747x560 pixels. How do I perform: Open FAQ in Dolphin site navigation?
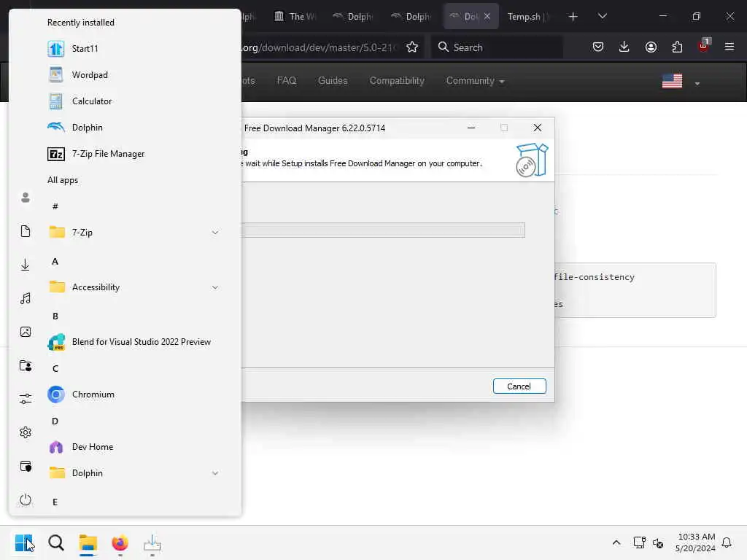(286, 80)
